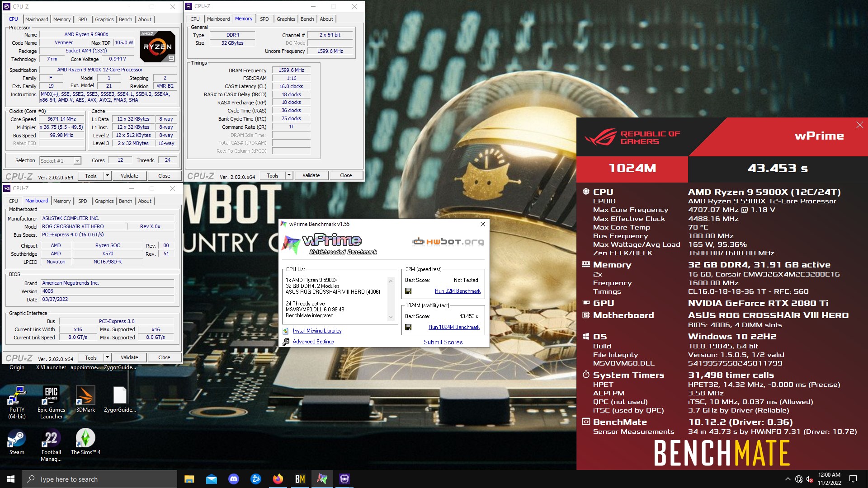Open the Epic Games Launcher shortcut
Viewport: 868px width, 488px height.
pyautogui.click(x=51, y=402)
